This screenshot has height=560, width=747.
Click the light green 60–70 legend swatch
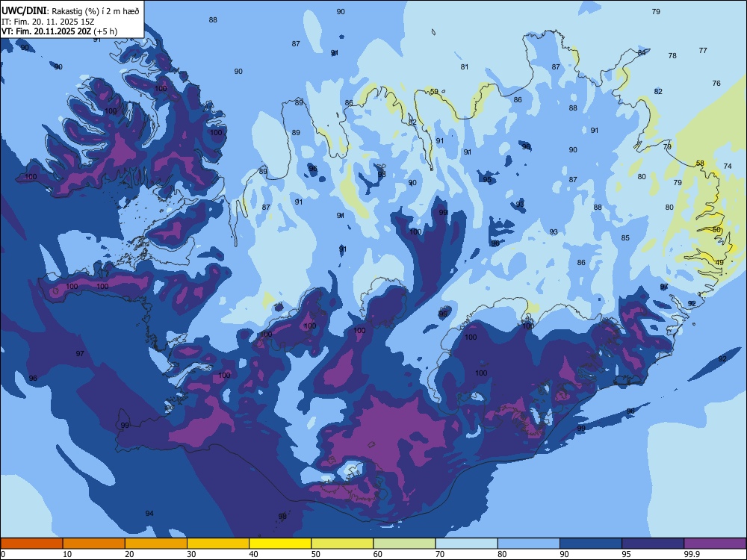coord(404,544)
